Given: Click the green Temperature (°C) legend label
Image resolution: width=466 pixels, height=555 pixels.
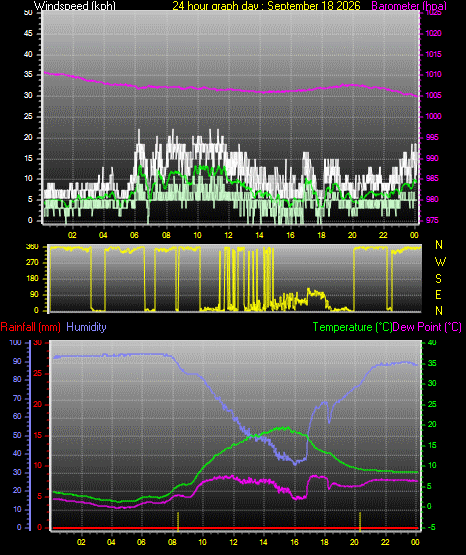Looking at the screenshot, I should tap(352, 327).
